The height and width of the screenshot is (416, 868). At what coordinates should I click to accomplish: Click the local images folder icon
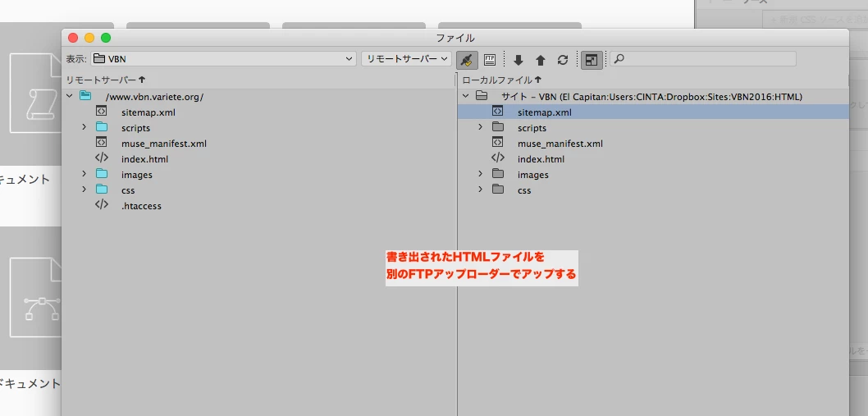498,173
